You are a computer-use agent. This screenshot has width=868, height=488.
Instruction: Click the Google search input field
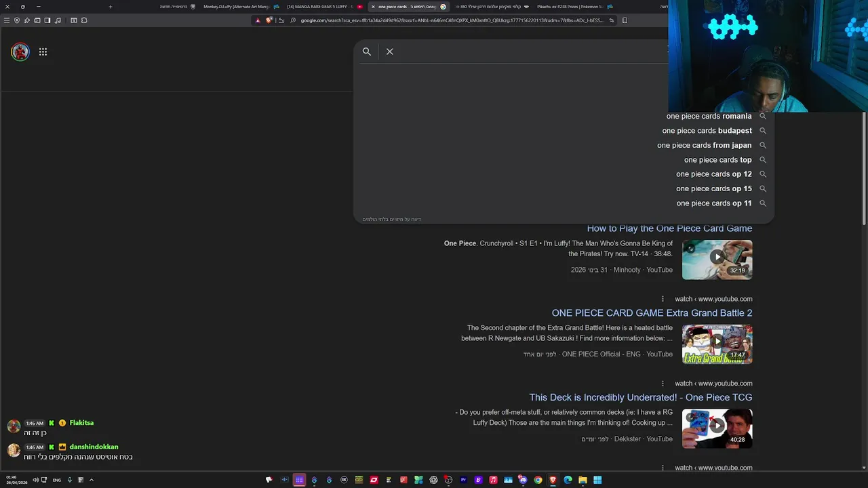pos(532,52)
